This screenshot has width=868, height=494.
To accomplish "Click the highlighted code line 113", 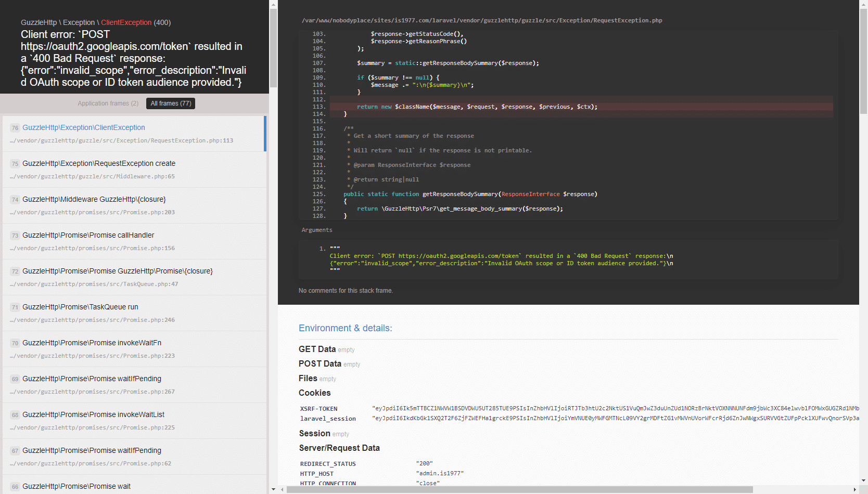I will [581, 107].
